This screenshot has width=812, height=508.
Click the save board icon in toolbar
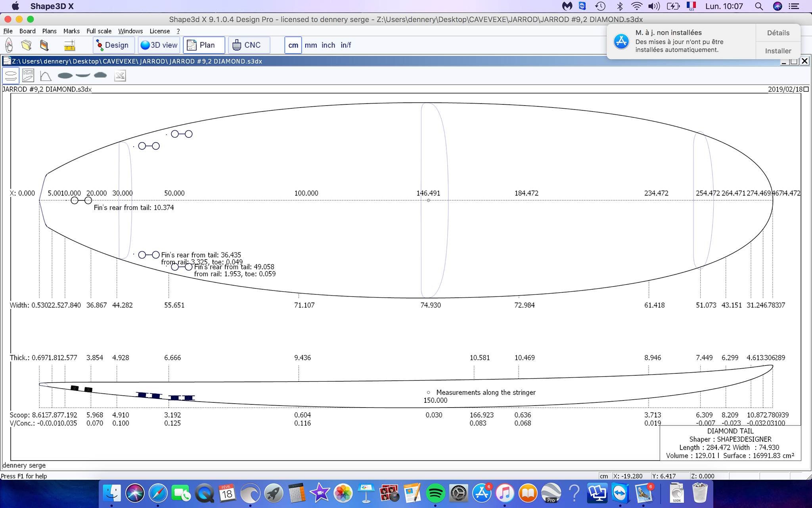pos(44,45)
